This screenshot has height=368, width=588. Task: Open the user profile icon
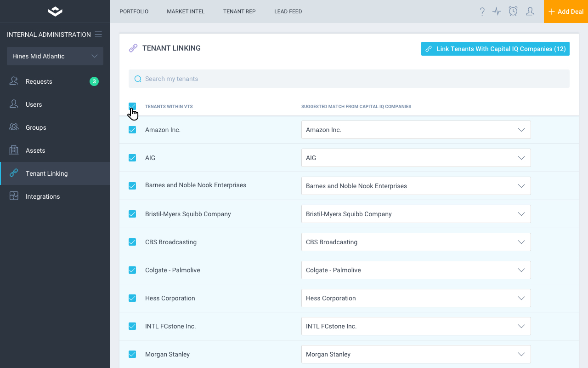click(x=530, y=11)
